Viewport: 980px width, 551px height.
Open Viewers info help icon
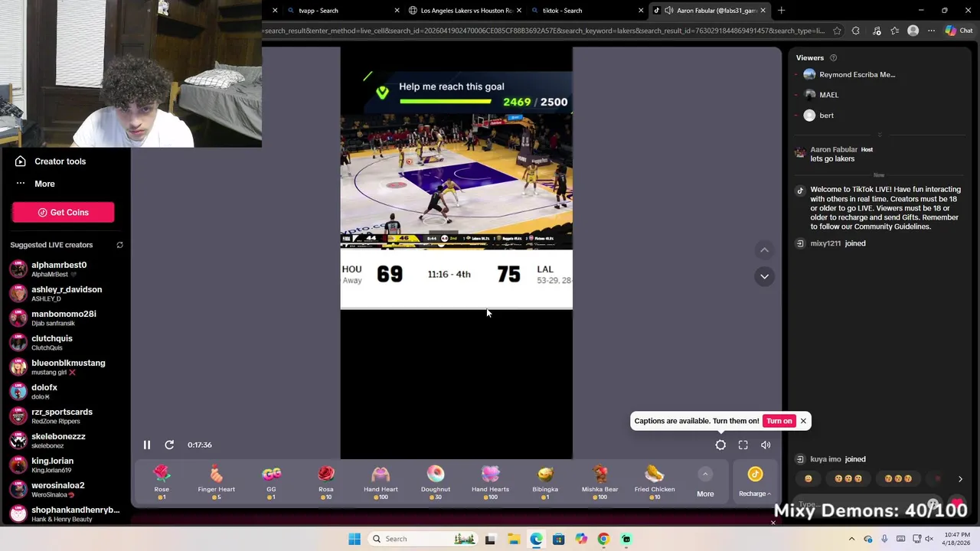[833, 58]
